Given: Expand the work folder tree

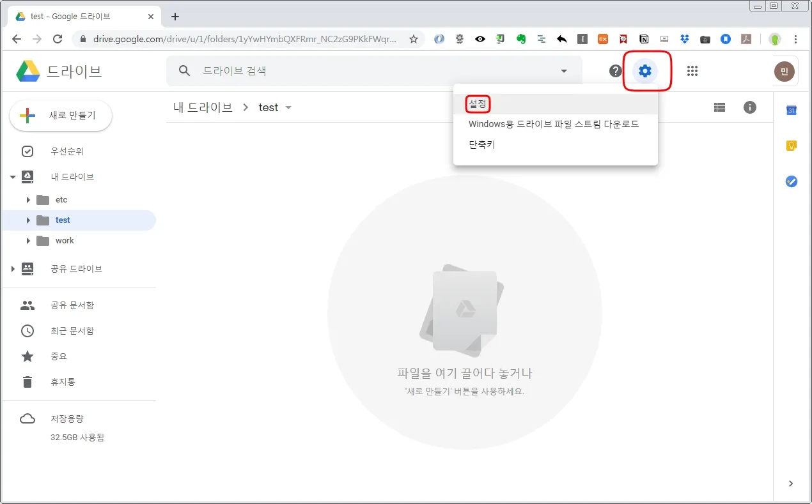Looking at the screenshot, I should (x=28, y=241).
